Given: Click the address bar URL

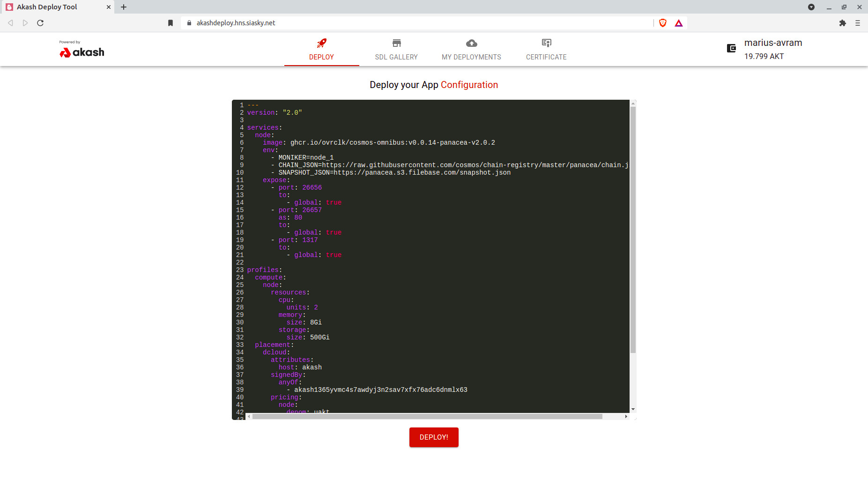Looking at the screenshot, I should coord(236,23).
